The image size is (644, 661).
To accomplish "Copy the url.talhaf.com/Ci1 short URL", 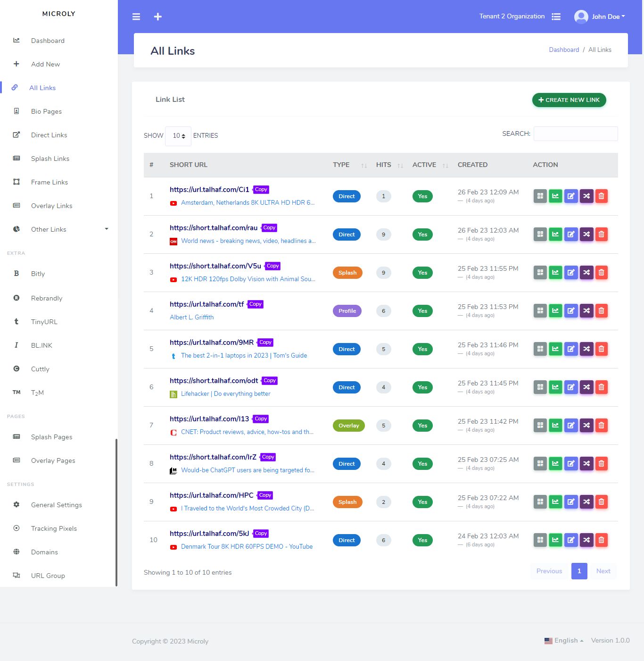I will point(261,190).
